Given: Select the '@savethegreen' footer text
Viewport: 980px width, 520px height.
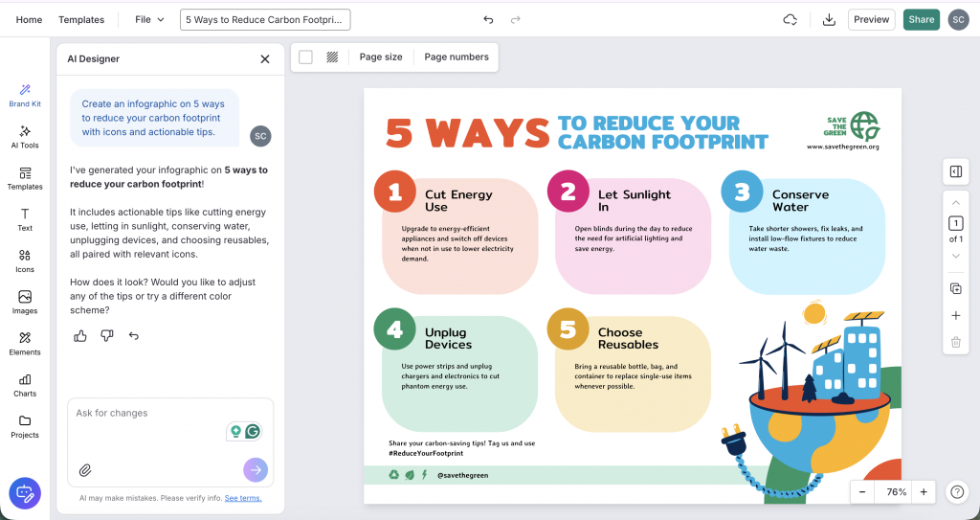Looking at the screenshot, I should click(462, 476).
